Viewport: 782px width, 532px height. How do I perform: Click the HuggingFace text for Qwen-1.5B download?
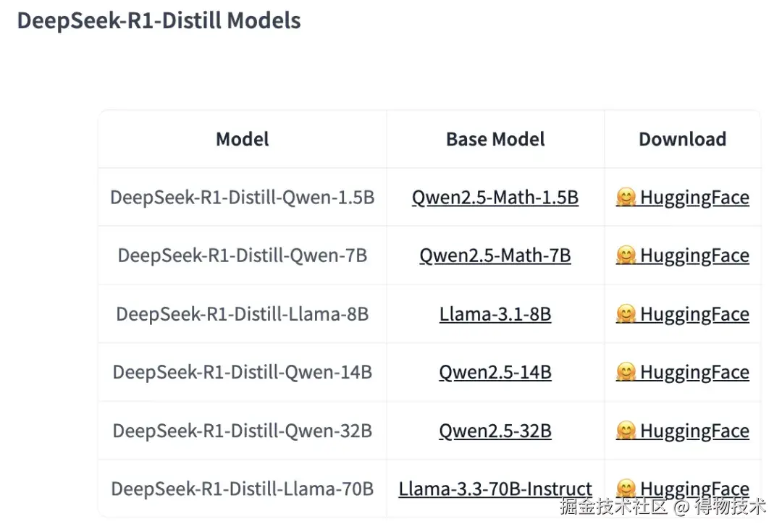click(694, 198)
